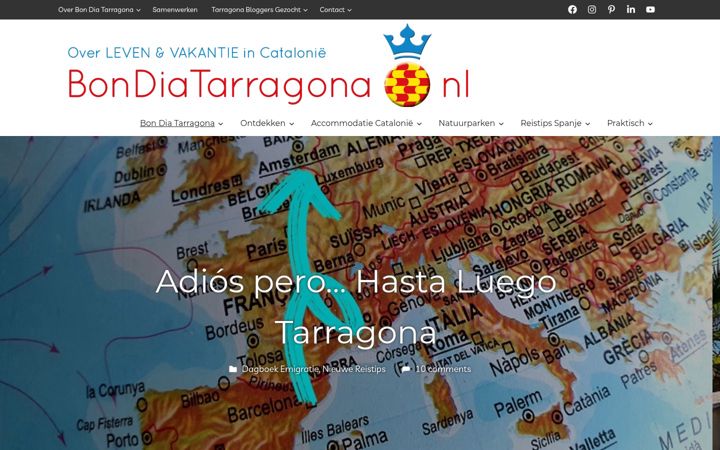Screen dimensions: 720x450
Task: Open the Instagram social icon
Action: [x=592, y=10]
